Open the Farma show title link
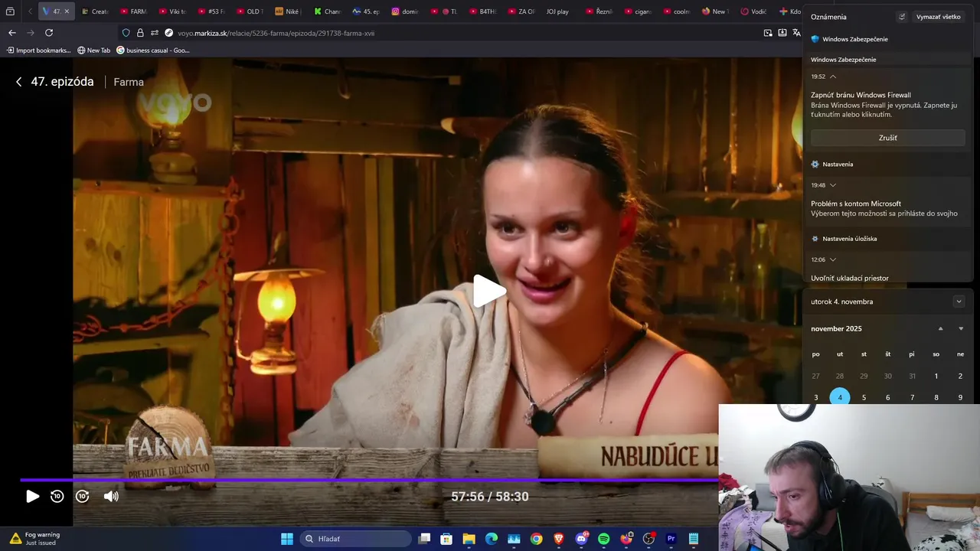Screen dimensions: 980x551 tap(129, 82)
